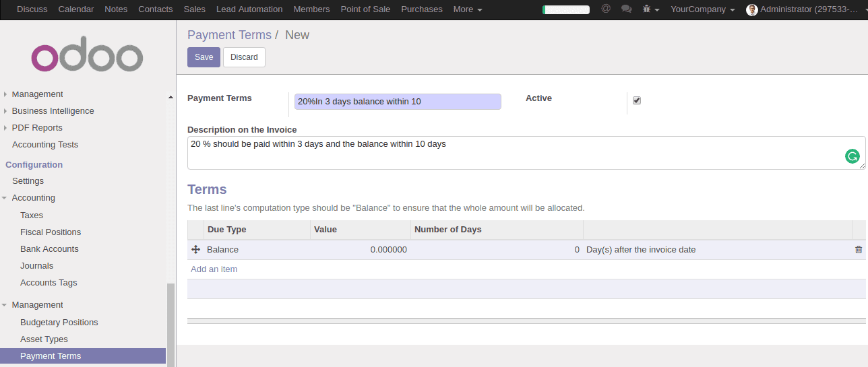Viewport: 868px width, 367px height.
Task: Focus the Payment Terms name field
Action: tap(398, 102)
